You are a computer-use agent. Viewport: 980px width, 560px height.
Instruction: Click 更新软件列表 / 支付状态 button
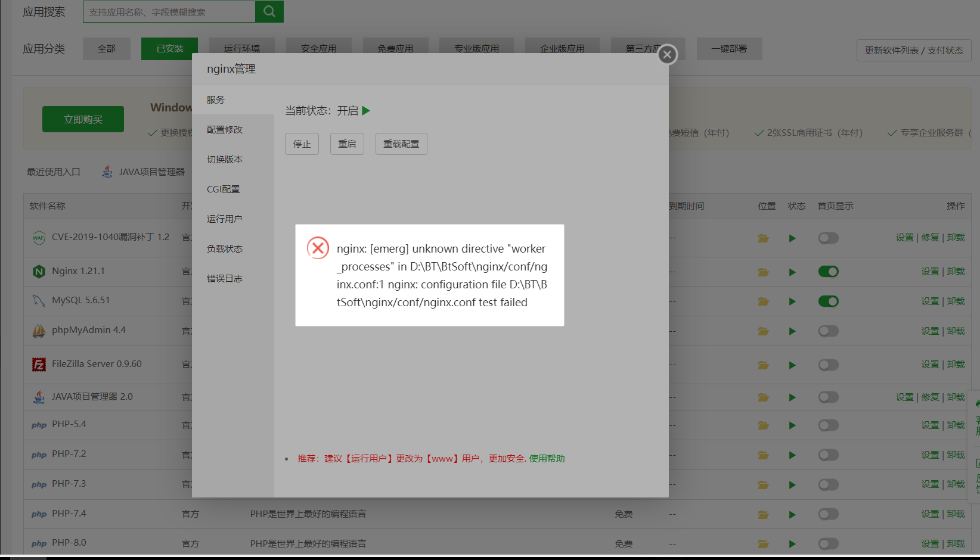[x=914, y=50]
